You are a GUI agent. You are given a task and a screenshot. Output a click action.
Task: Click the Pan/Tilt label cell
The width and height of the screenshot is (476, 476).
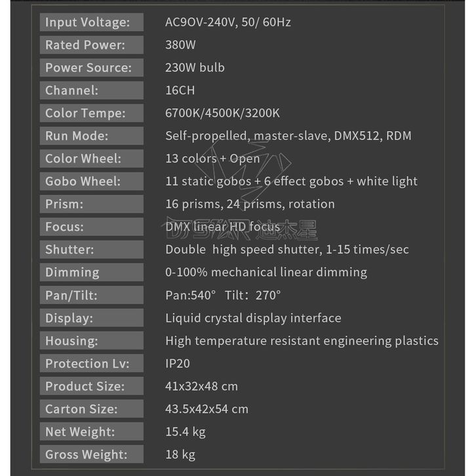click(x=91, y=295)
